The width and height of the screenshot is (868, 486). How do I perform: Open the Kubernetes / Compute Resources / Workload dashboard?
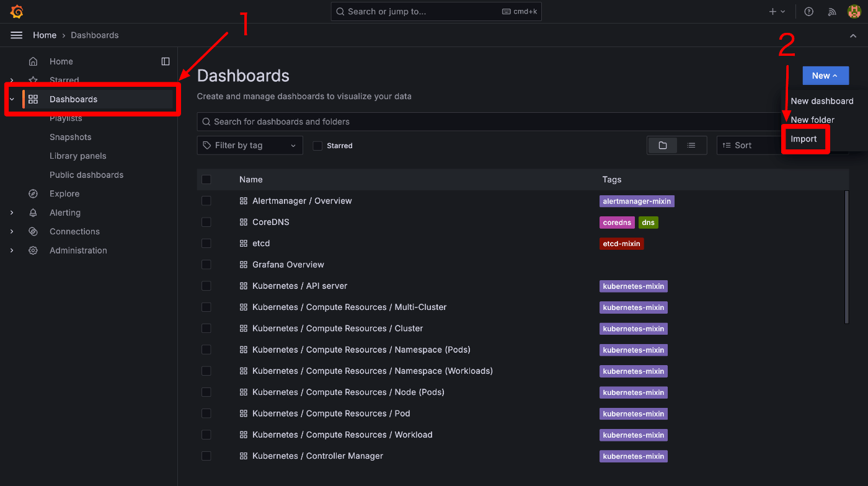click(342, 435)
